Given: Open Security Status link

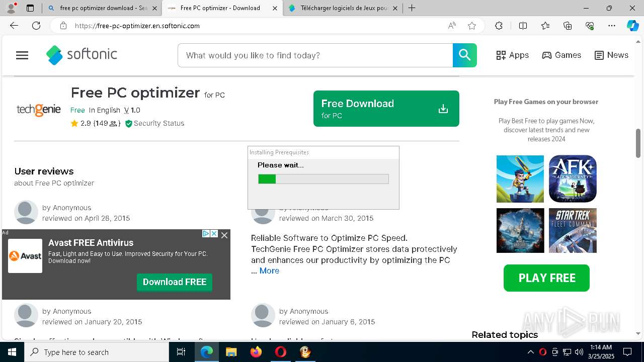Looking at the screenshot, I should pyautogui.click(x=154, y=123).
